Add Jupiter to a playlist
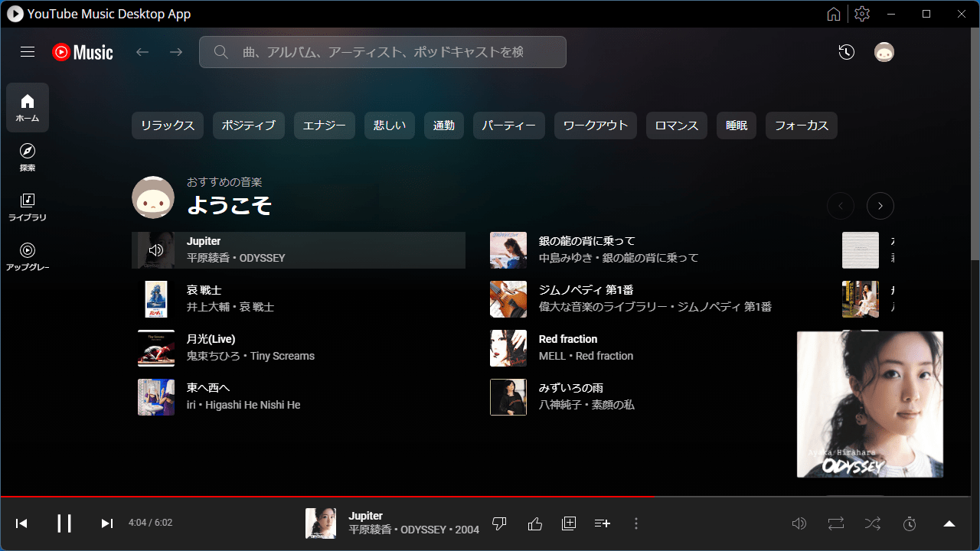Viewport: 980px width, 551px height. [x=603, y=523]
